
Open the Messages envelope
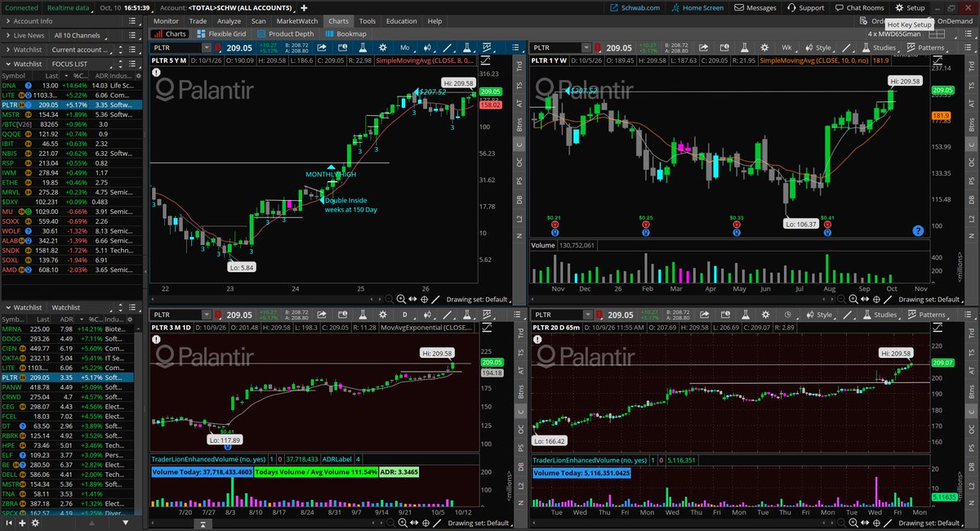pyautogui.click(x=755, y=7)
